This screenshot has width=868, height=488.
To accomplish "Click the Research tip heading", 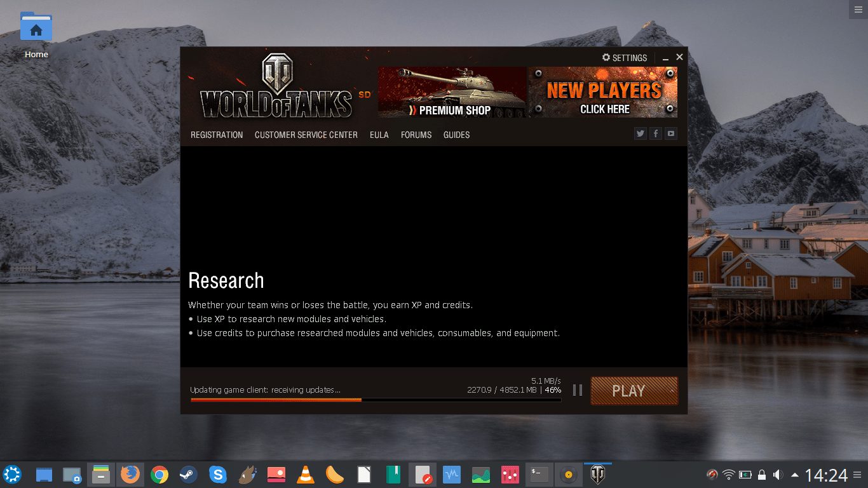I will coord(226,280).
